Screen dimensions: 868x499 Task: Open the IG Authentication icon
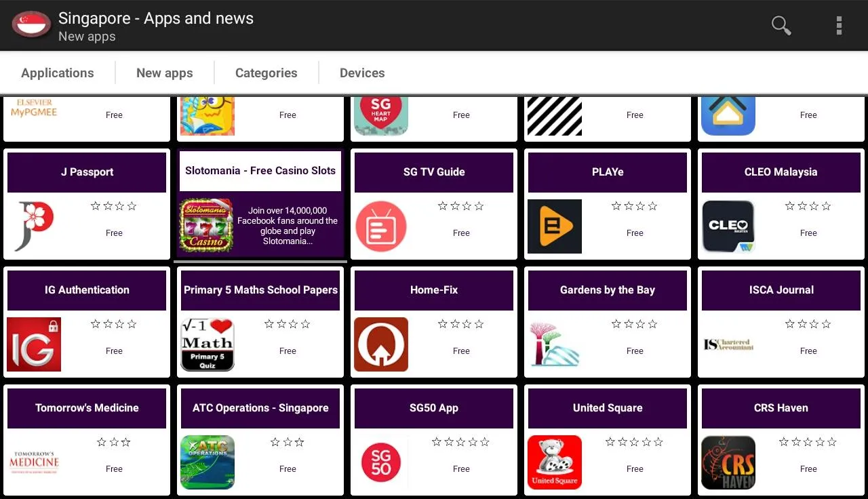point(34,344)
